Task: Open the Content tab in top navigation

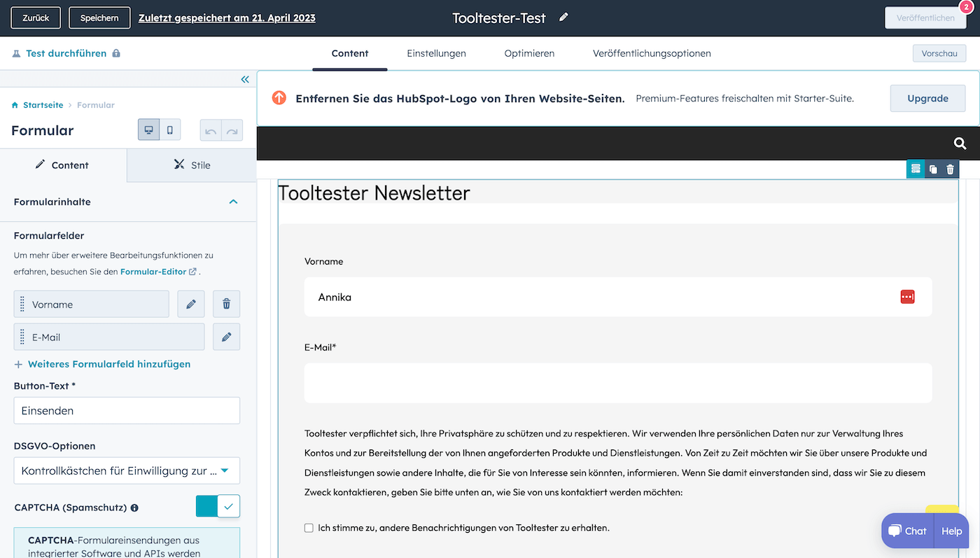Action: (x=350, y=53)
